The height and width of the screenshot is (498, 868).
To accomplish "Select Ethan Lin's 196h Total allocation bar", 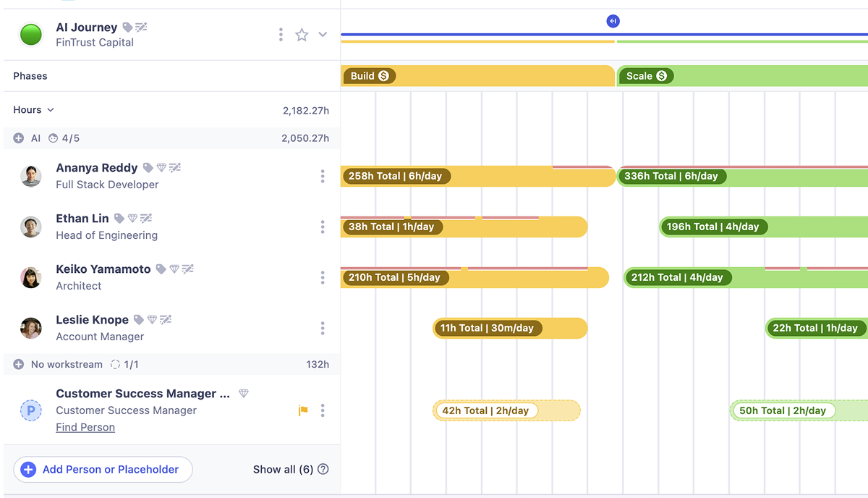I will (x=764, y=227).
